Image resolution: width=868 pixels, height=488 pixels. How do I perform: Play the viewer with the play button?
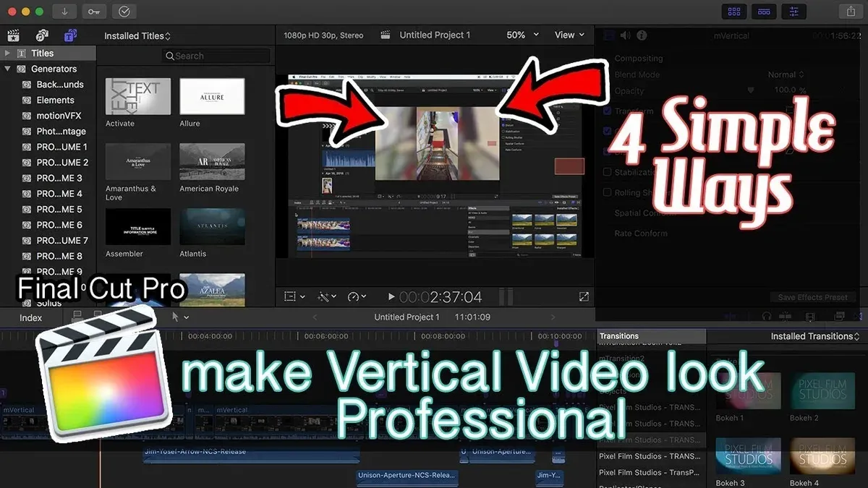tap(391, 296)
